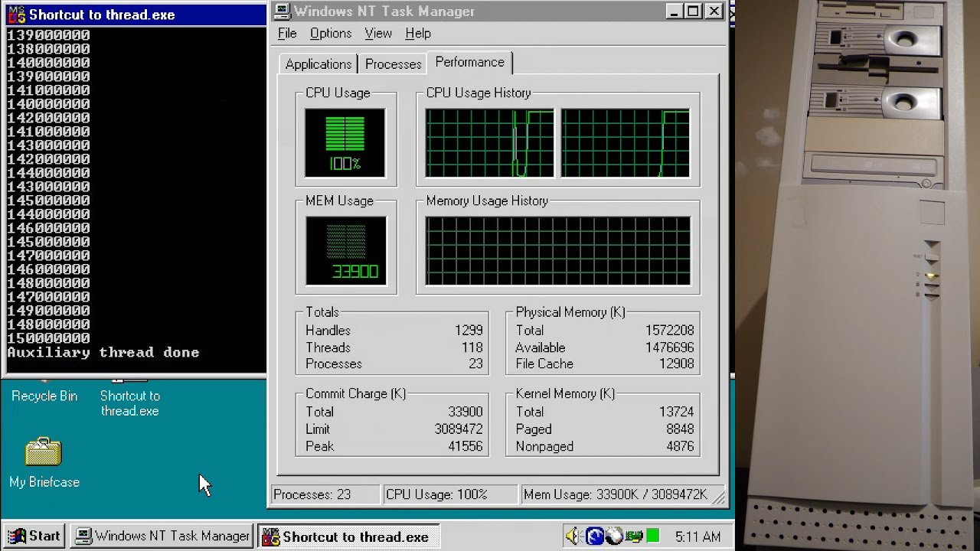The height and width of the screenshot is (551, 980).
Task: Switch to the Processes tab
Action: (393, 64)
